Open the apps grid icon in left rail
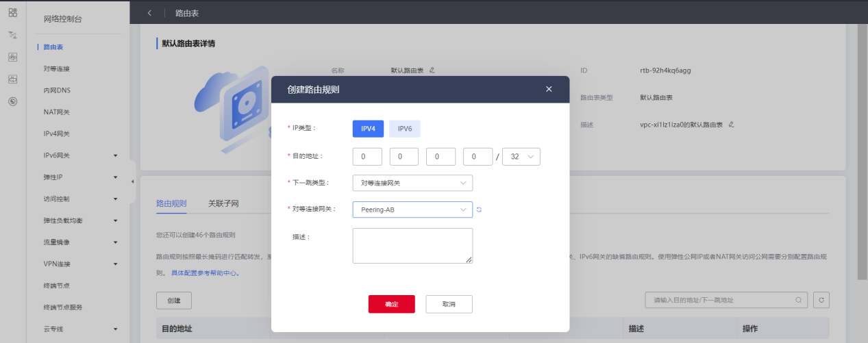Image resolution: width=868 pixels, height=343 pixels. 12,13
